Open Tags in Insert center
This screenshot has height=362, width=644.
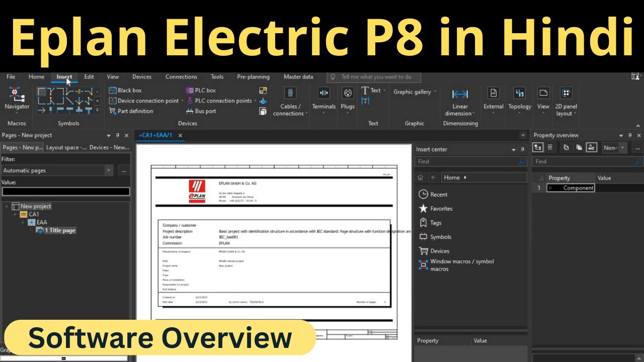[x=430, y=223]
